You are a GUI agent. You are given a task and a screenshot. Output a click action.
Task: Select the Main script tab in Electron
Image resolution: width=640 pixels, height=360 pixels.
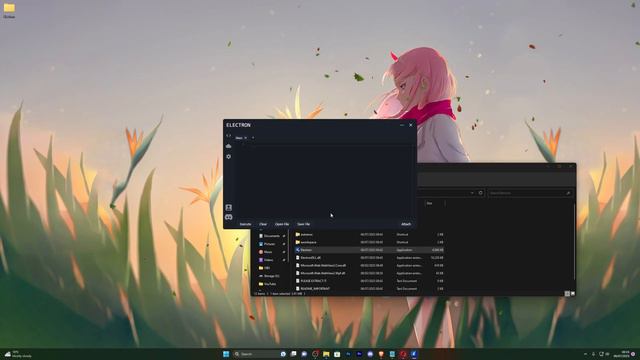pos(239,138)
